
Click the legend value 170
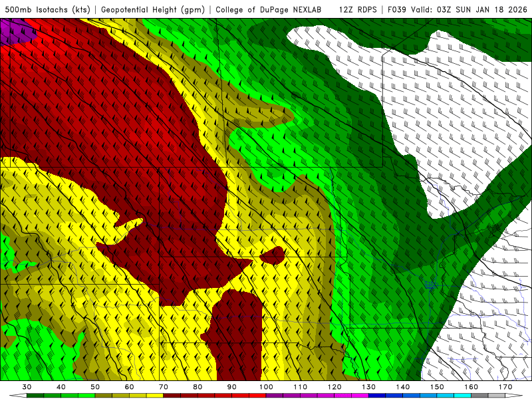point(505,387)
